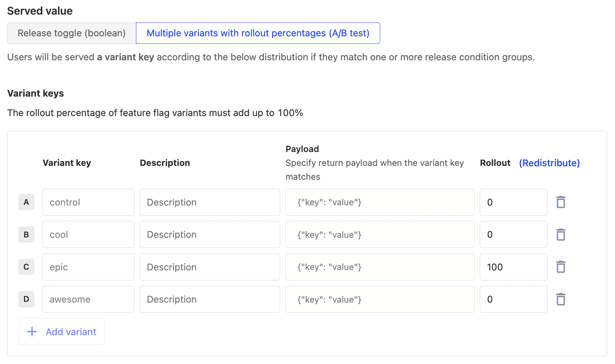Viewport: 615px width, 364px height.
Task: Click the epic variant key input
Action: tap(88, 267)
